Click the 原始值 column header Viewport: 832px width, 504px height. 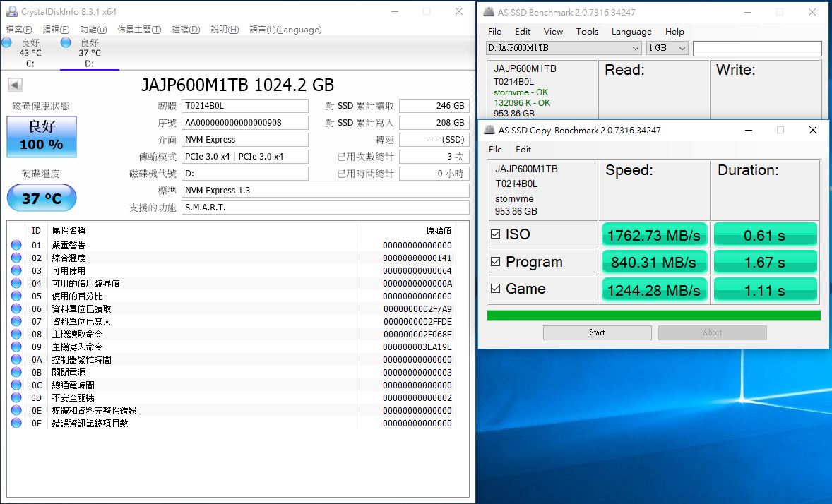[439, 230]
